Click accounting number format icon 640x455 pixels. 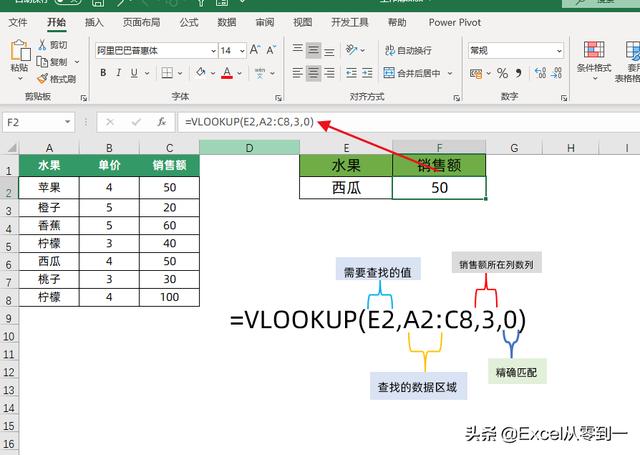(476, 73)
